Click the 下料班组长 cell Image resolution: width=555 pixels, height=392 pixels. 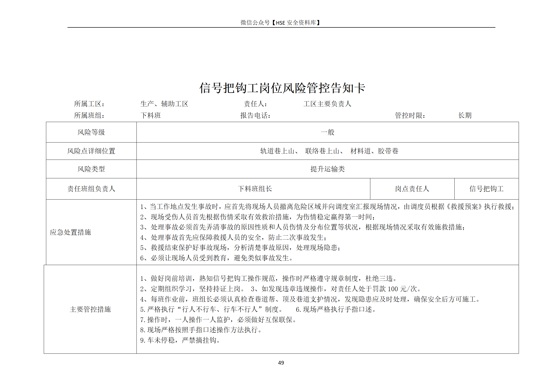click(255, 189)
